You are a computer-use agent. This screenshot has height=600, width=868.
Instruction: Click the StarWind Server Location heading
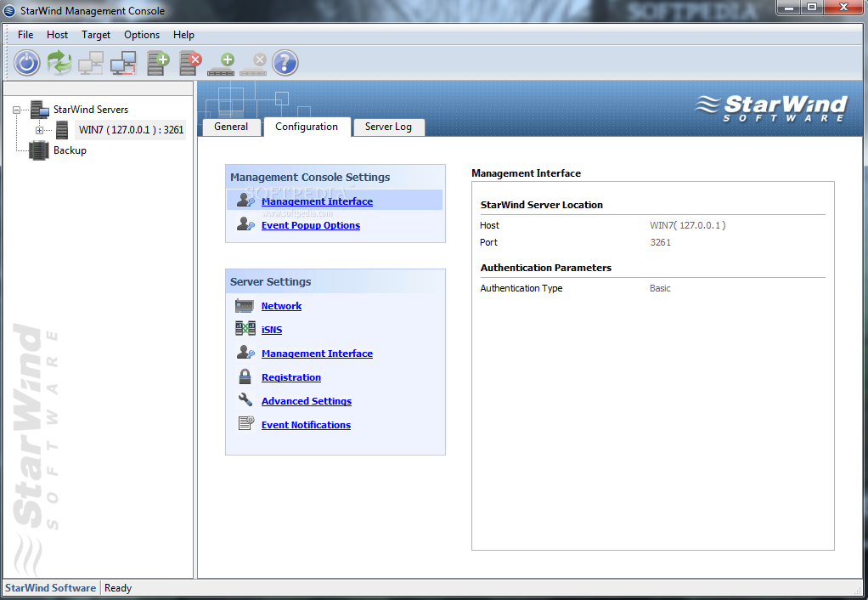tap(541, 205)
